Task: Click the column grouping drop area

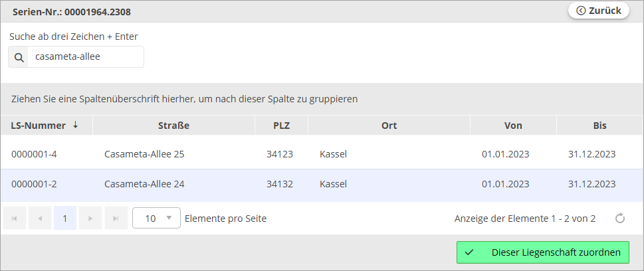Action: click(x=322, y=99)
